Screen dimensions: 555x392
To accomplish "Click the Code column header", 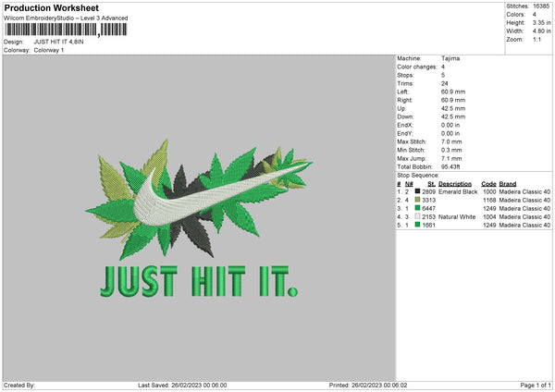I will (488, 184).
